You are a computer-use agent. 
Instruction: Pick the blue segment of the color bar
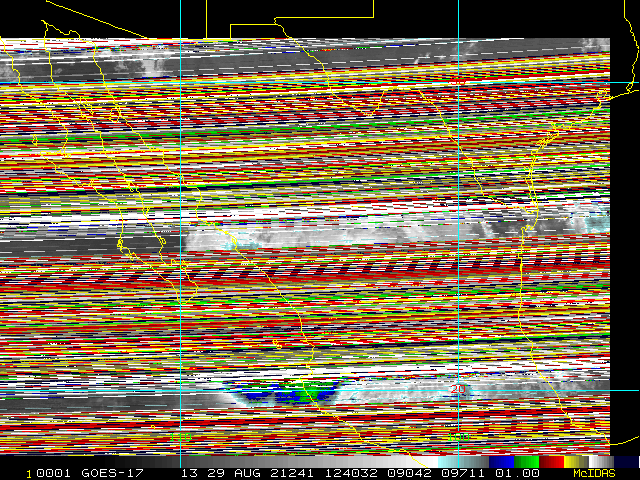(x=502, y=462)
